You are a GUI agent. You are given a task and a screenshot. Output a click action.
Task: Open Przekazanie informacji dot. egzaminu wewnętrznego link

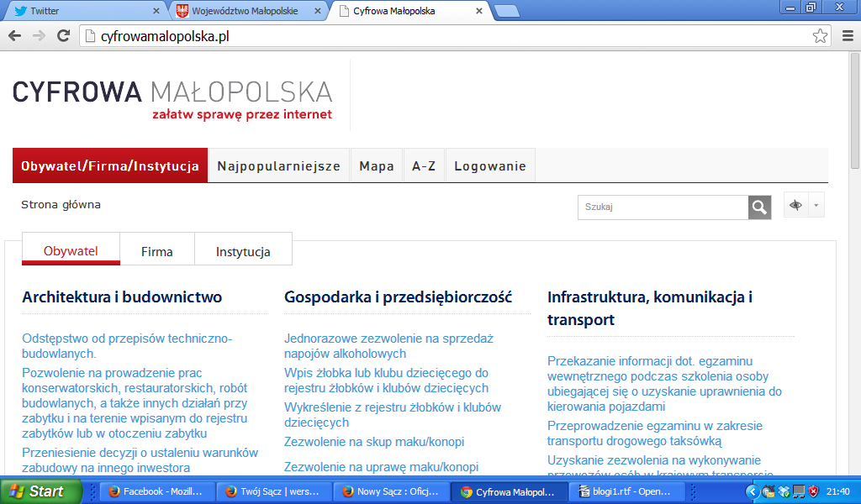tap(664, 384)
